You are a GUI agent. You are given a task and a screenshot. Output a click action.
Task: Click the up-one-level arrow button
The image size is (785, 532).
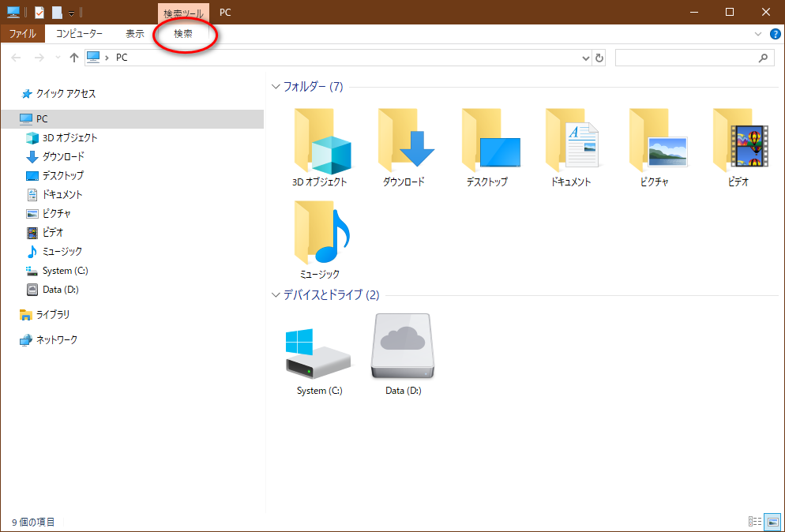coord(74,58)
